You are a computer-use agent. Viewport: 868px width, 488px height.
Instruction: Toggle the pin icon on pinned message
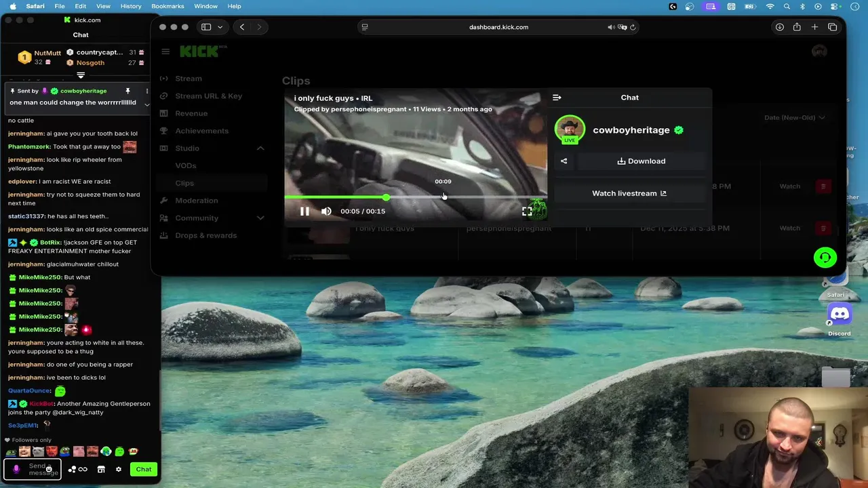127,91
